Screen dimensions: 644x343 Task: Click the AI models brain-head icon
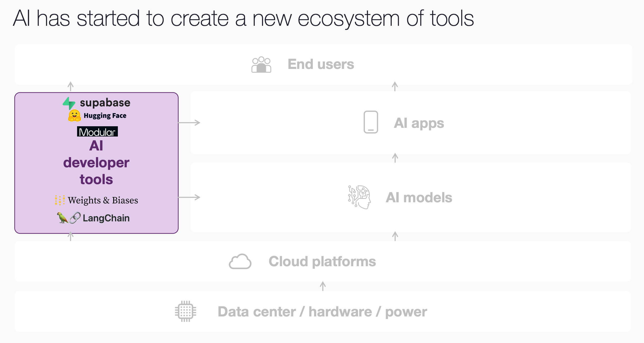point(359,197)
